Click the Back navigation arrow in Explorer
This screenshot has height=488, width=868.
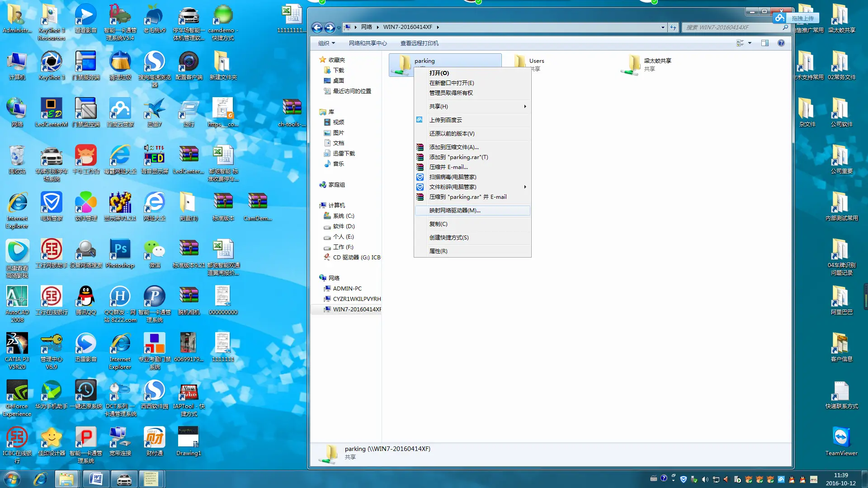pos(317,28)
